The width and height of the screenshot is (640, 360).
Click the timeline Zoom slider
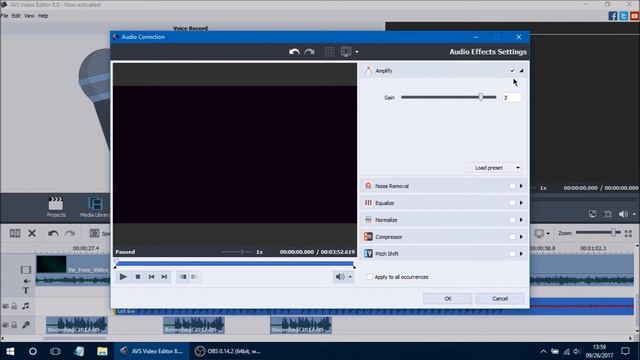[x=598, y=233]
